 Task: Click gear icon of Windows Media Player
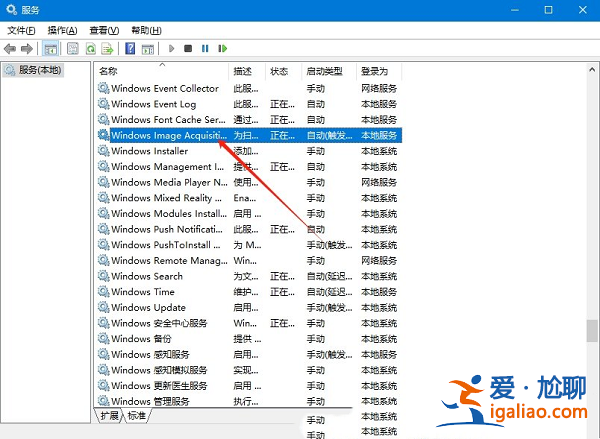click(x=103, y=182)
